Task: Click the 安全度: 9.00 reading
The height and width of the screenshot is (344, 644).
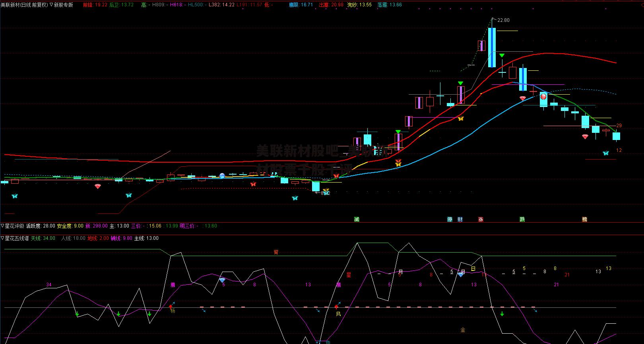Action: click(70, 226)
